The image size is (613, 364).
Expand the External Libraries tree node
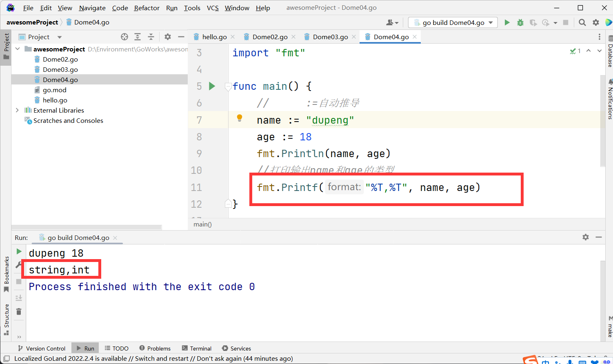[x=17, y=110]
